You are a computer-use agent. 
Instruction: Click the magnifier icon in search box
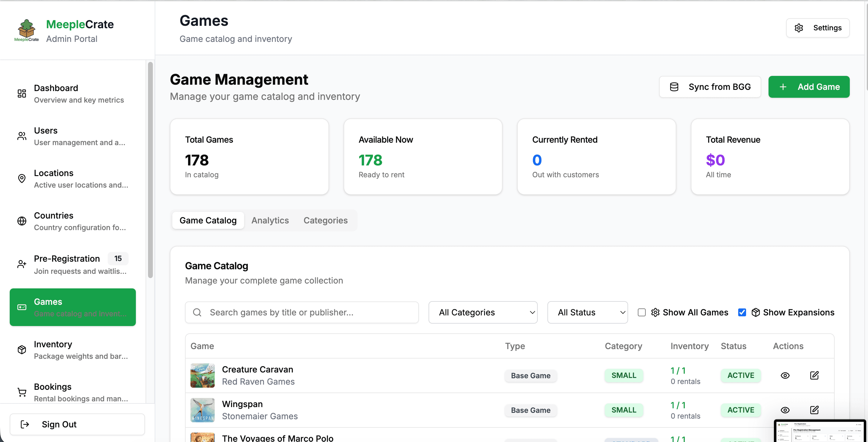(197, 313)
